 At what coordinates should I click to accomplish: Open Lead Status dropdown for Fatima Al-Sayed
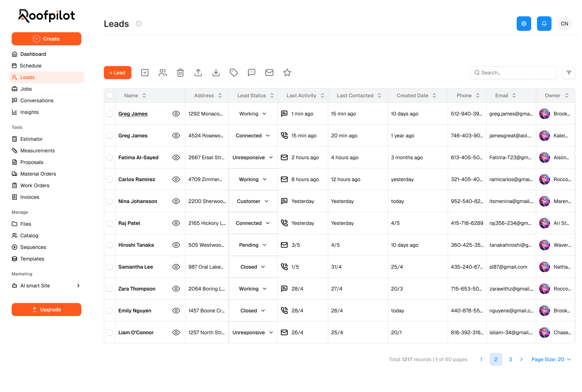click(x=253, y=158)
